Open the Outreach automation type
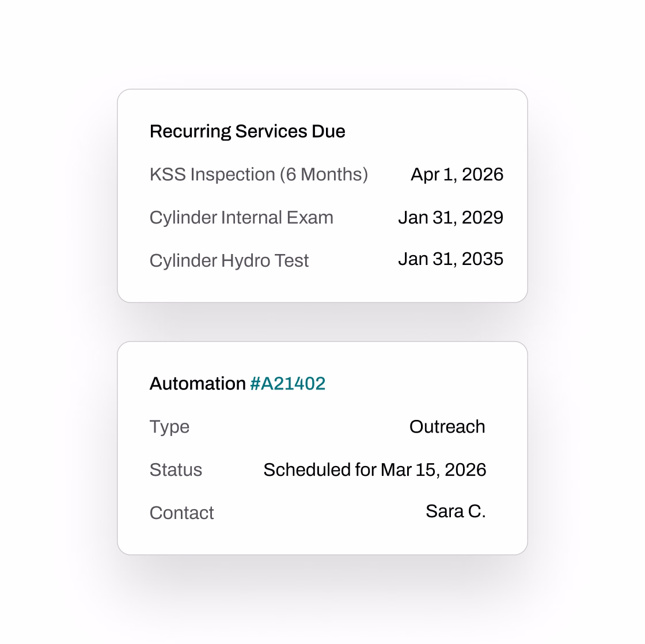Screen dimensions: 645x644 coord(447,426)
